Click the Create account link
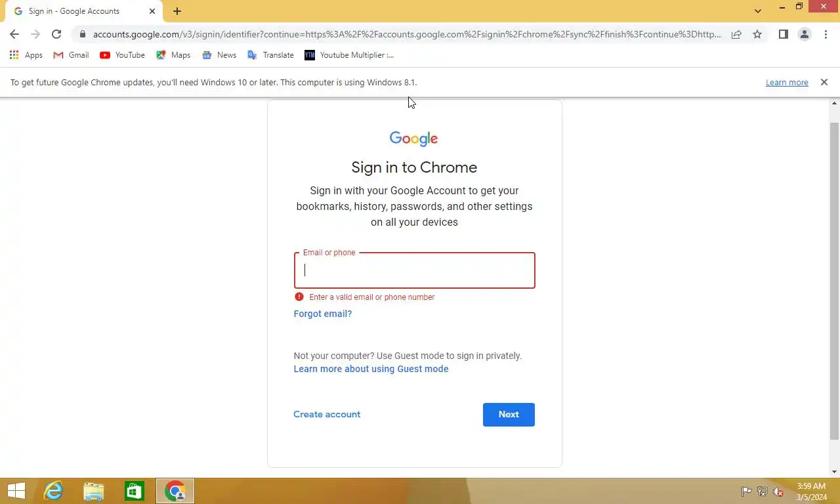The width and height of the screenshot is (840, 504). coord(327,414)
